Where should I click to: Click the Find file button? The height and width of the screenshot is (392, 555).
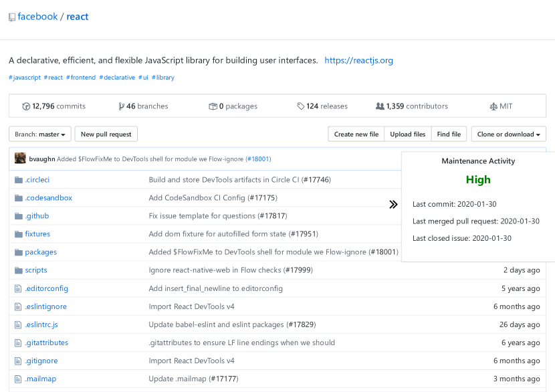click(449, 134)
